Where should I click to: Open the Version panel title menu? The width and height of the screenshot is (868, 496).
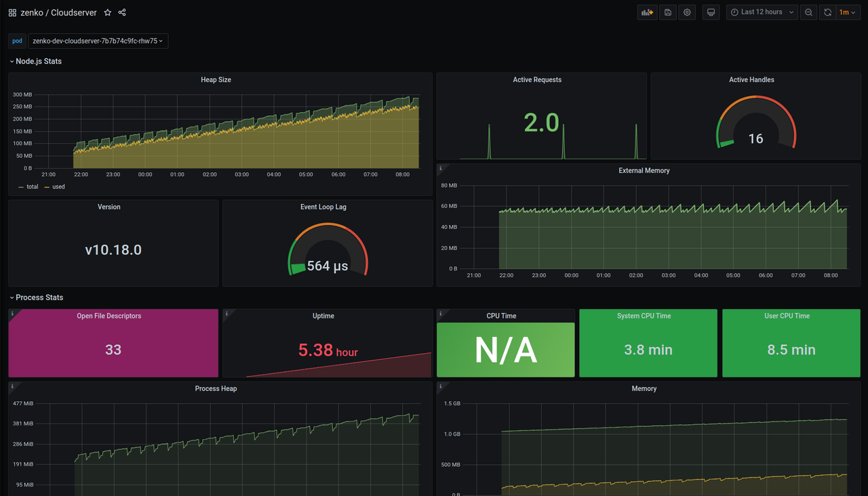108,207
